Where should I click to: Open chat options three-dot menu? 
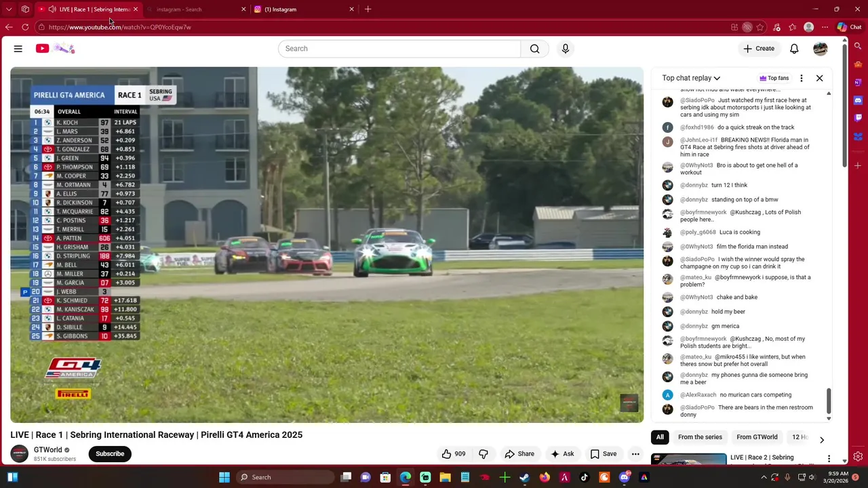pos(802,78)
